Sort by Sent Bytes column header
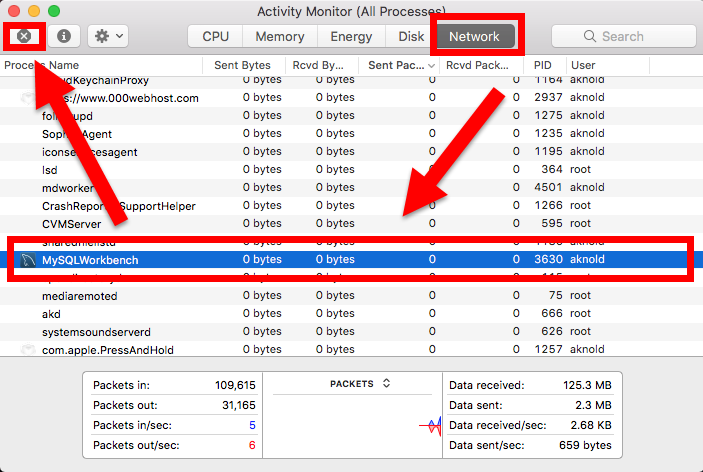The image size is (703, 472). click(x=242, y=65)
